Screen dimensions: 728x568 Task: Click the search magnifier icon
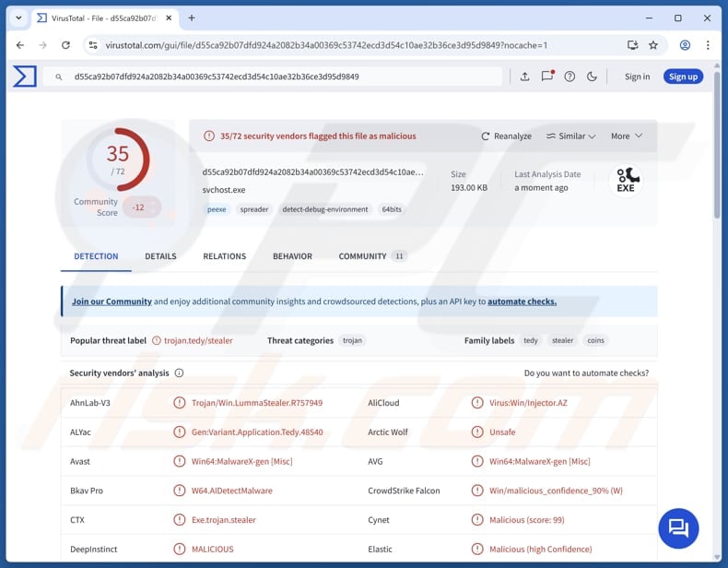pyautogui.click(x=59, y=77)
